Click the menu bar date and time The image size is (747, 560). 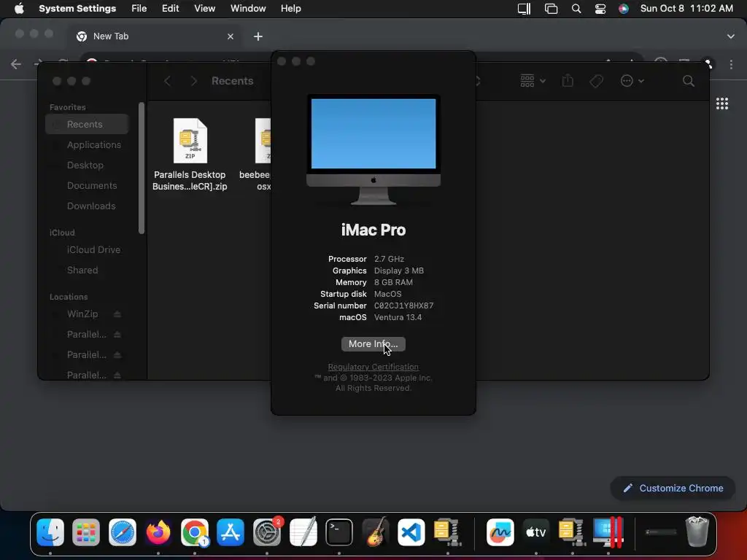coord(686,9)
